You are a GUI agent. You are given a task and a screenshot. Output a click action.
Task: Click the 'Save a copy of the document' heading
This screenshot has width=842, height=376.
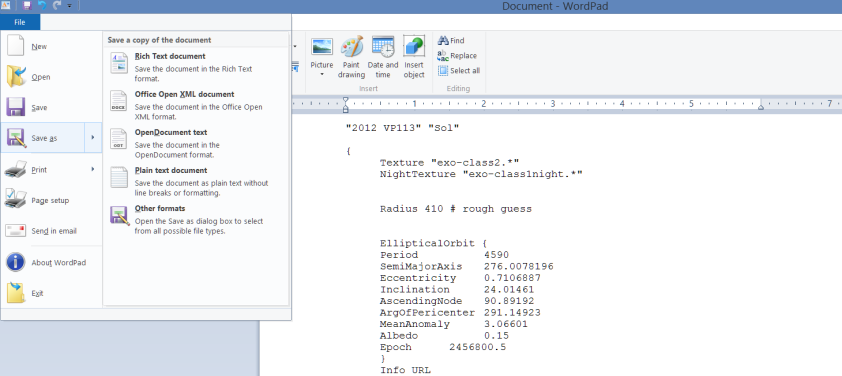[159, 40]
